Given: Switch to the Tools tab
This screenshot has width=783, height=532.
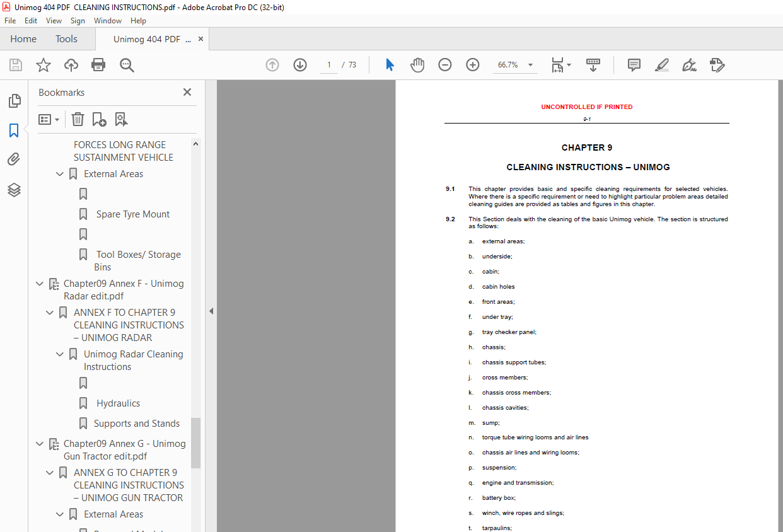Looking at the screenshot, I should click(x=66, y=39).
